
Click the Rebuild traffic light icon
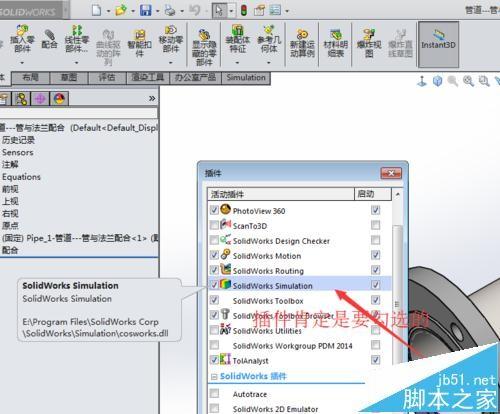[244, 10]
